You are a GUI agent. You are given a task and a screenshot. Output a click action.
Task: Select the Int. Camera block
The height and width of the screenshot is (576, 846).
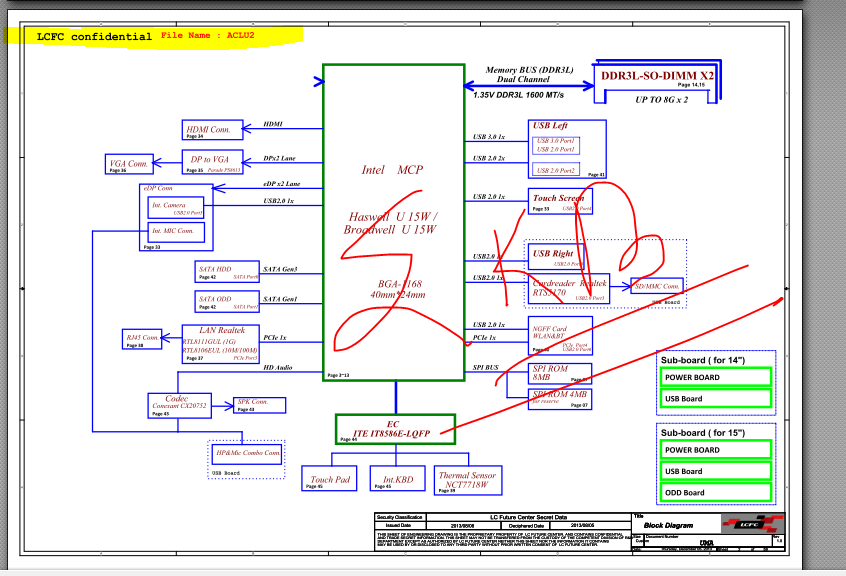click(x=176, y=208)
